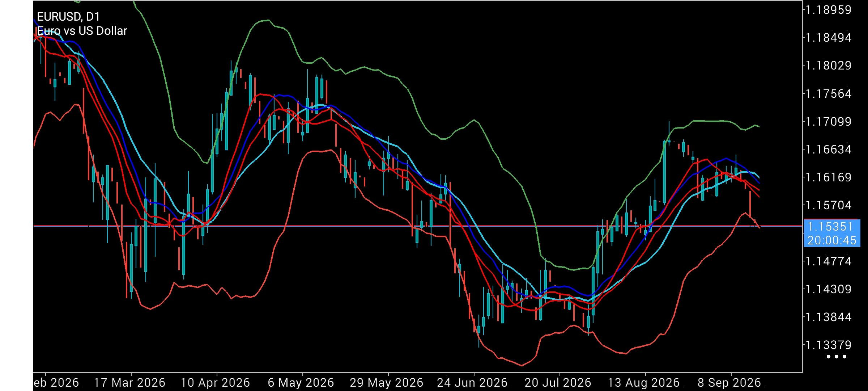
Task: Select the Euro vs US Dollar description
Action: tap(82, 31)
